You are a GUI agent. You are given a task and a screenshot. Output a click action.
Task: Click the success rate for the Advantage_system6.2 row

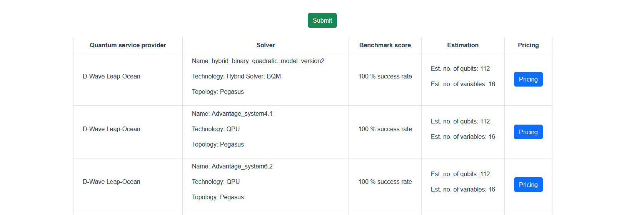(385, 182)
